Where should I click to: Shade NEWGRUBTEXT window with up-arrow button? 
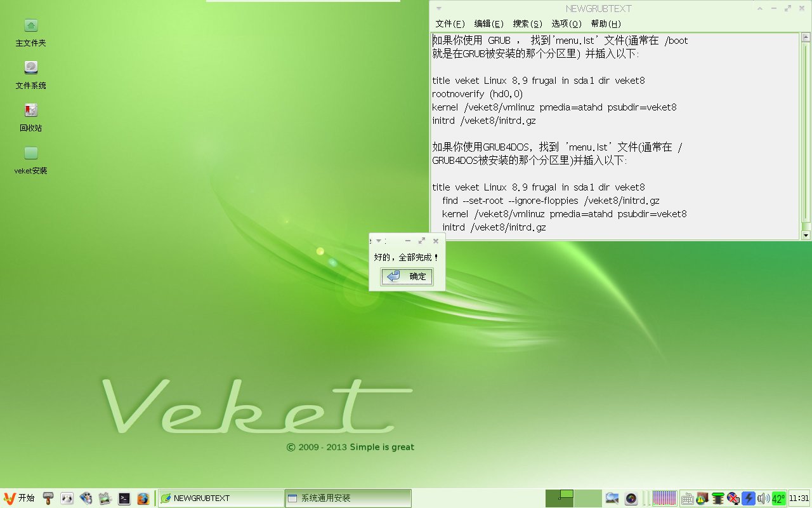coord(760,9)
